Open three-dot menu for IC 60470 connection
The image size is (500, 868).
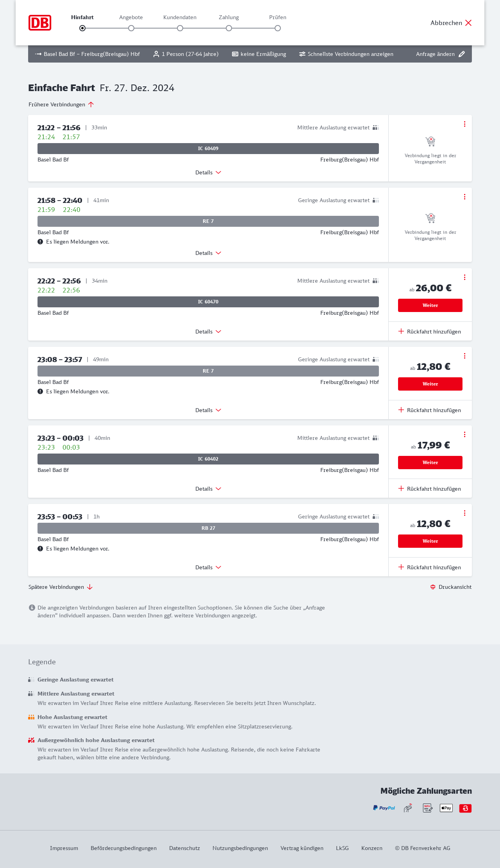(x=464, y=277)
